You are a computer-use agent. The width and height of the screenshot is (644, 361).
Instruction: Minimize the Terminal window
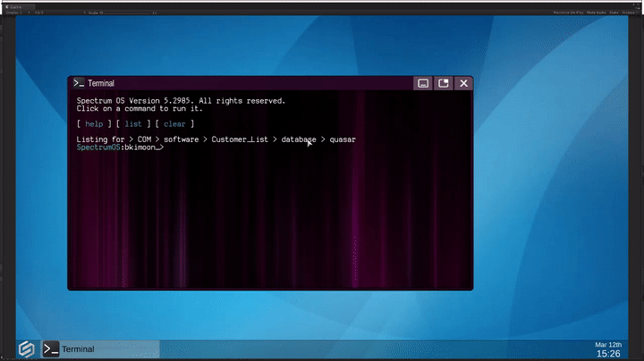tap(423, 83)
